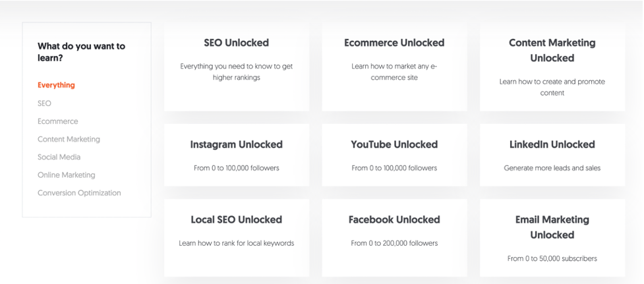Viewport: 644px width, 284px height.
Task: Open the YouTube Unlocked course
Action: 394,144
